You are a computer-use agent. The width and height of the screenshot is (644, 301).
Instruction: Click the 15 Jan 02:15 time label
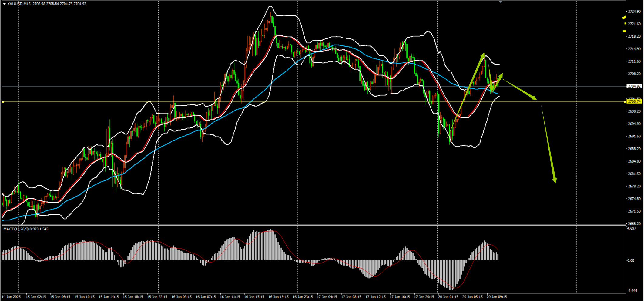point(36,297)
